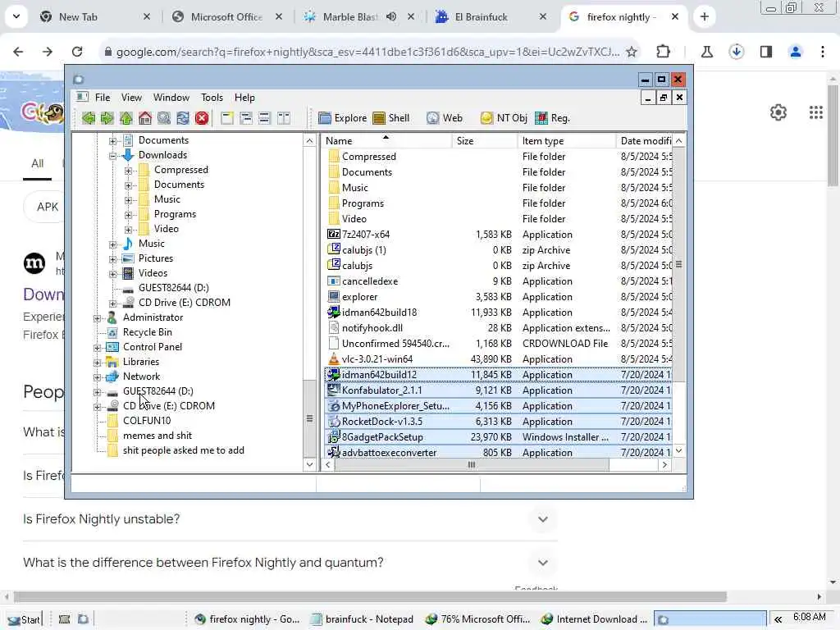The image size is (840, 630).
Task: Click the Chrome address bar URL
Action: tap(367, 52)
